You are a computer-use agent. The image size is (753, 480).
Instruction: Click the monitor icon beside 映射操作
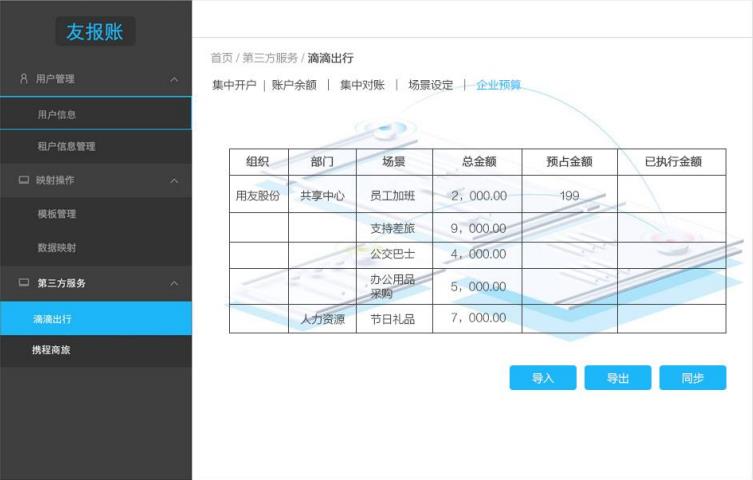[x=24, y=180]
